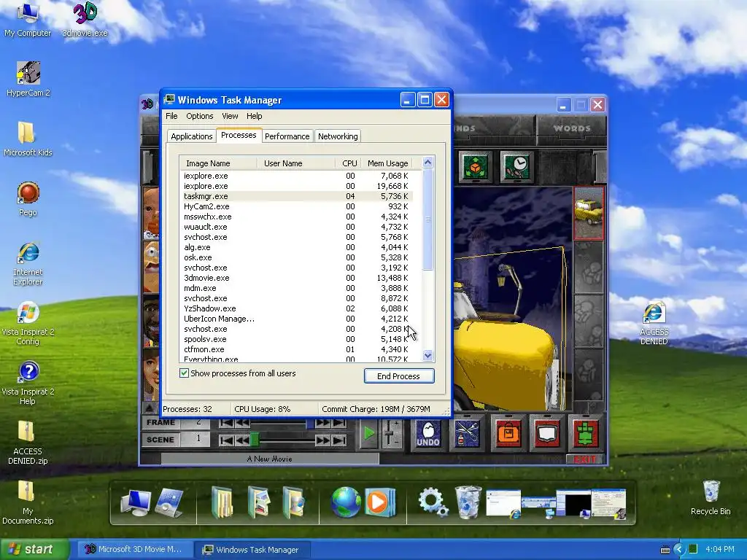Open the File menu in Task Manager
Viewport: 747px width, 560px height.
coord(171,116)
